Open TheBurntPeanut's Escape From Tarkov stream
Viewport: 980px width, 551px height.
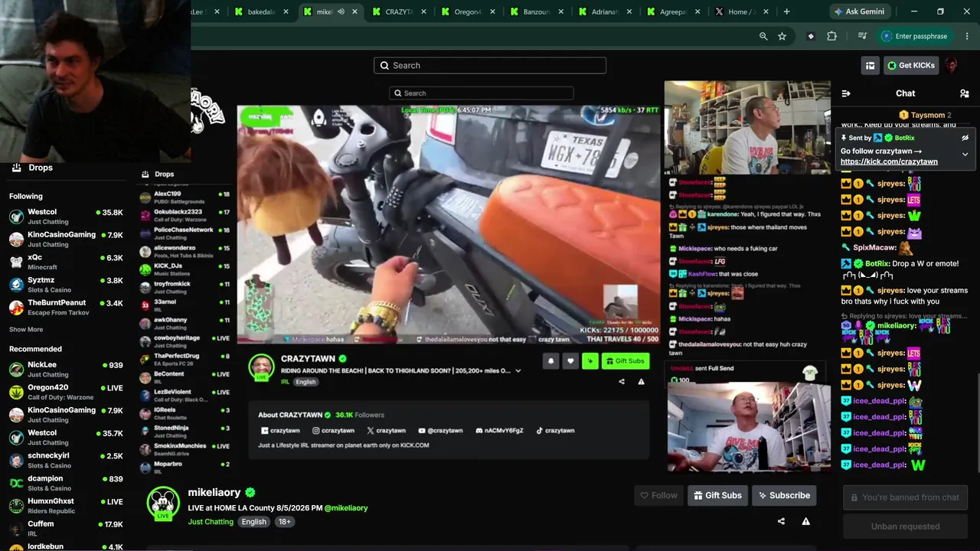[66, 307]
